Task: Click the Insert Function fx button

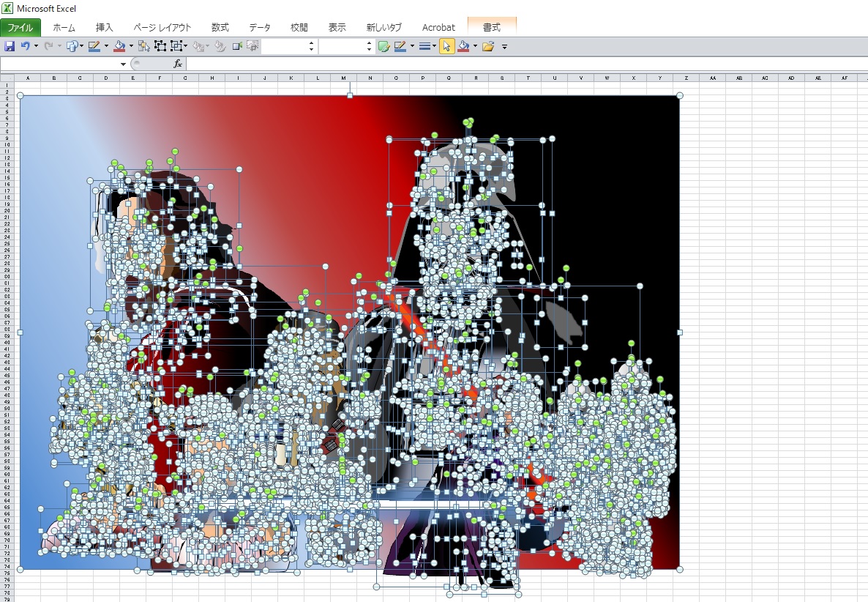Action: [x=178, y=64]
